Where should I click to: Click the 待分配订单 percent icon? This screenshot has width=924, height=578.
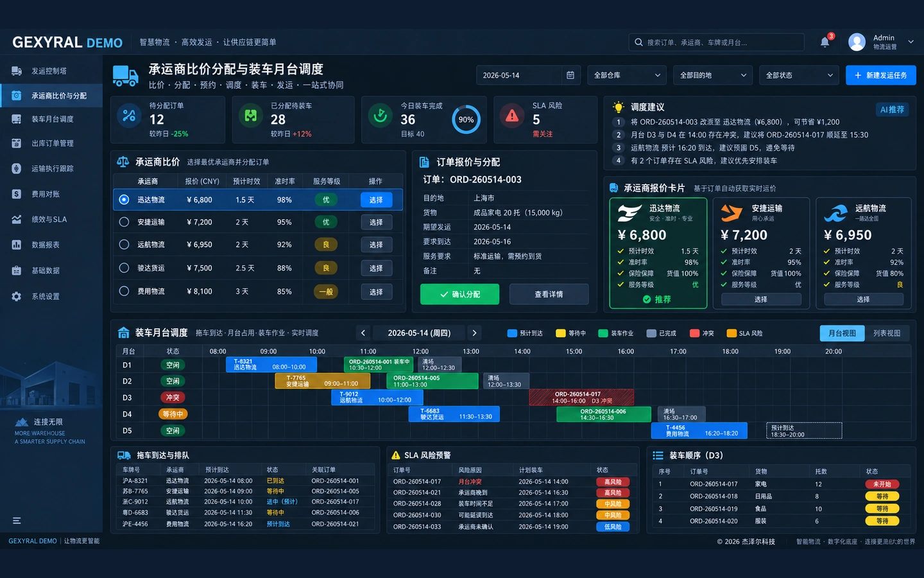tap(129, 116)
